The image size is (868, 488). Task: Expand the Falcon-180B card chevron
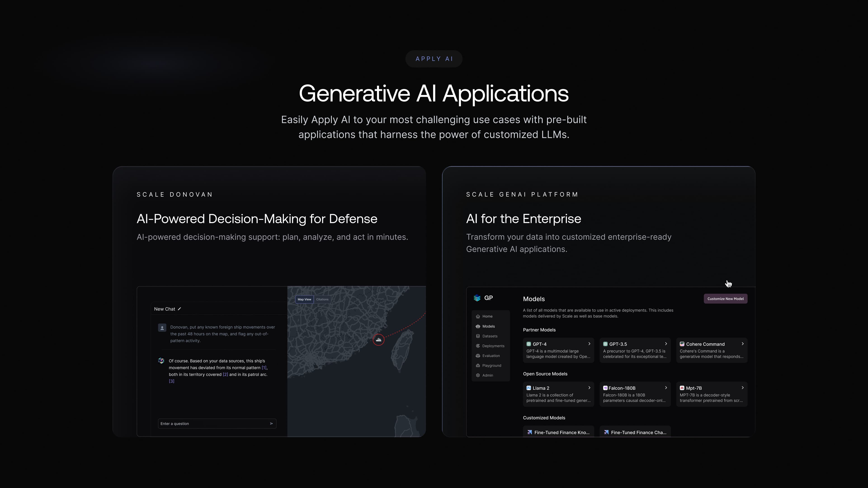coord(666,388)
